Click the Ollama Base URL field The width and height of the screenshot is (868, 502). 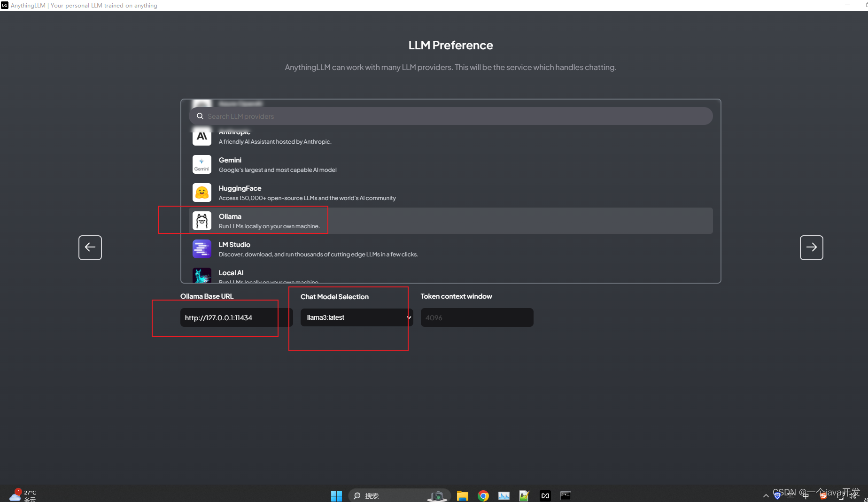pyautogui.click(x=237, y=317)
